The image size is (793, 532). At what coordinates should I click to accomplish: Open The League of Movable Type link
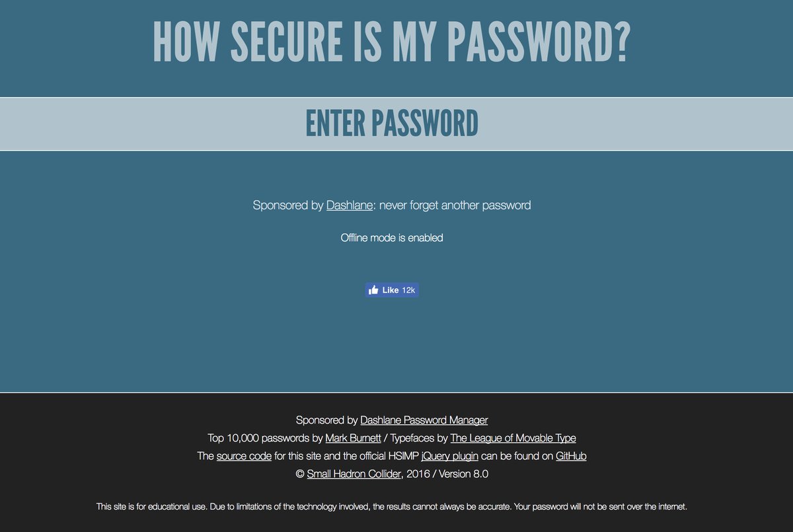point(513,437)
